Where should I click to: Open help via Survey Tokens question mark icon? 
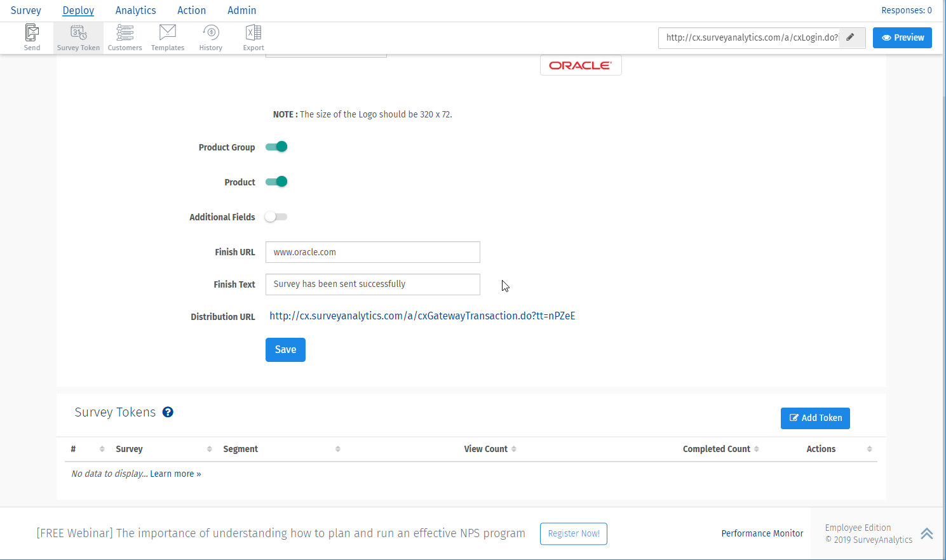[167, 412]
